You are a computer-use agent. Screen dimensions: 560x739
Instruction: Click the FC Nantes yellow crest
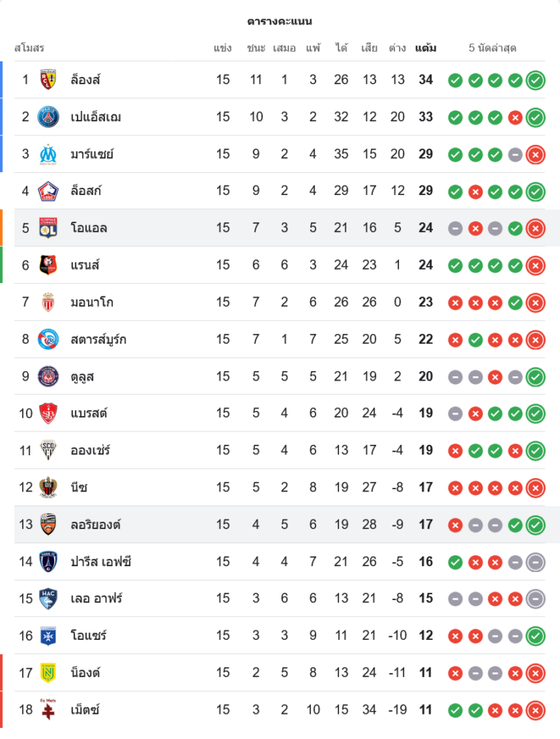[x=49, y=672]
